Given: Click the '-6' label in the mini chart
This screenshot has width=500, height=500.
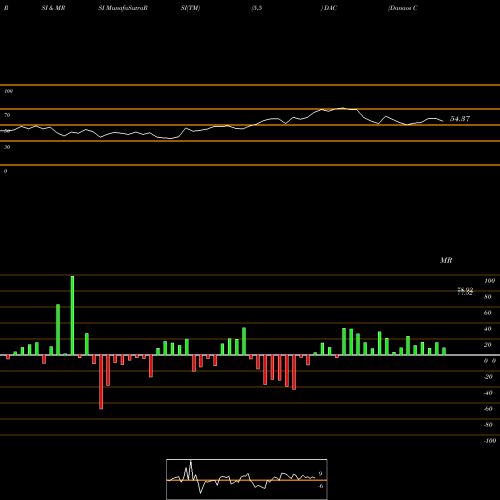Looking at the screenshot, I should click(321, 486).
